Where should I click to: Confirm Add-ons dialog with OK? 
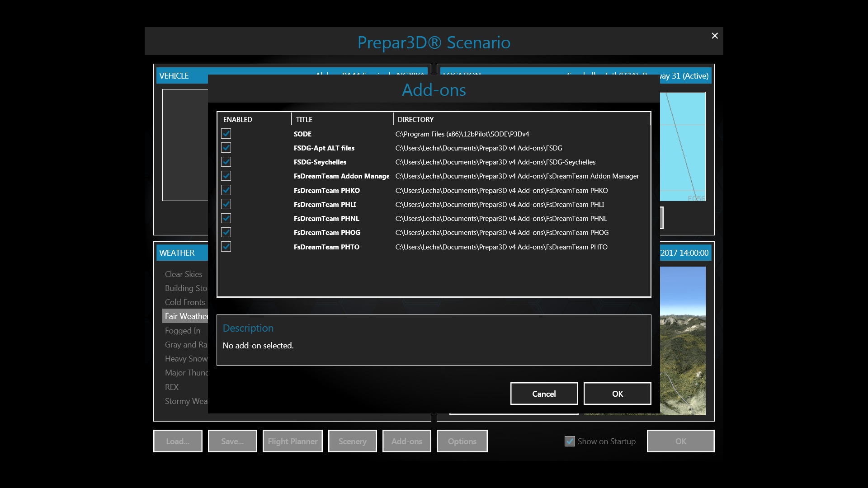pos(617,394)
